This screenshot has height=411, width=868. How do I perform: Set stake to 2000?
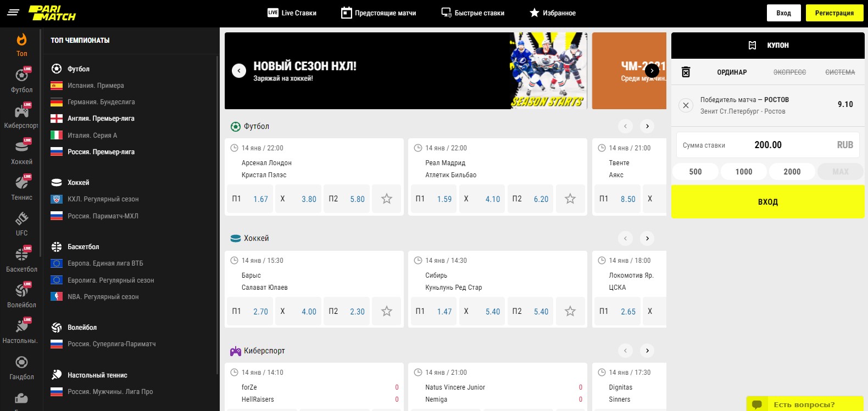pyautogui.click(x=792, y=172)
